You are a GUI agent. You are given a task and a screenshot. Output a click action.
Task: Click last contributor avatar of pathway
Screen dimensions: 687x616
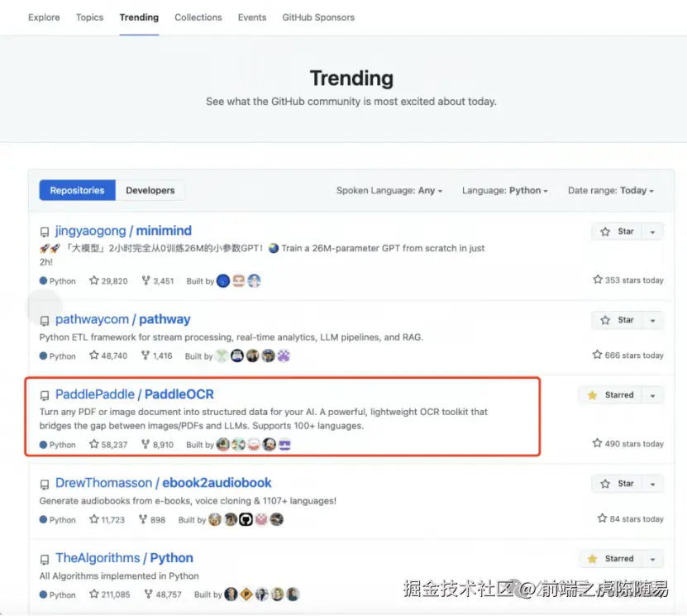coord(284,356)
